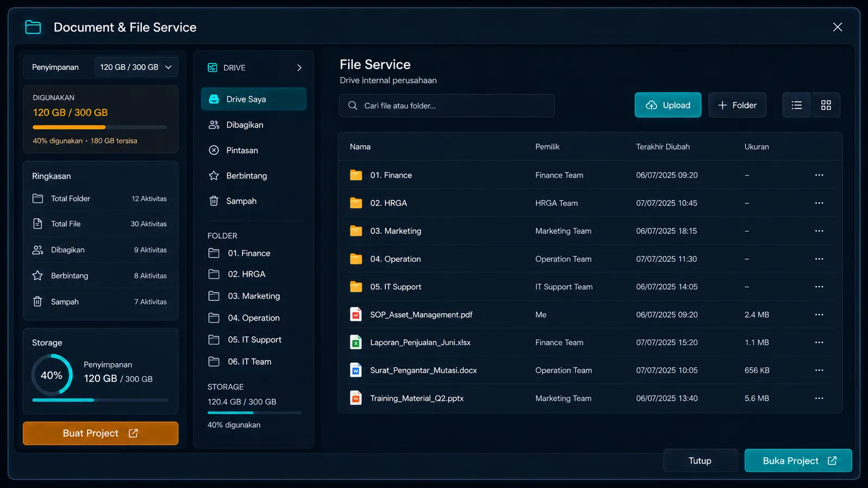The width and height of the screenshot is (868, 488).
Task: Click the 05. IT Support yellow folder icon in table
Action: [x=356, y=287]
